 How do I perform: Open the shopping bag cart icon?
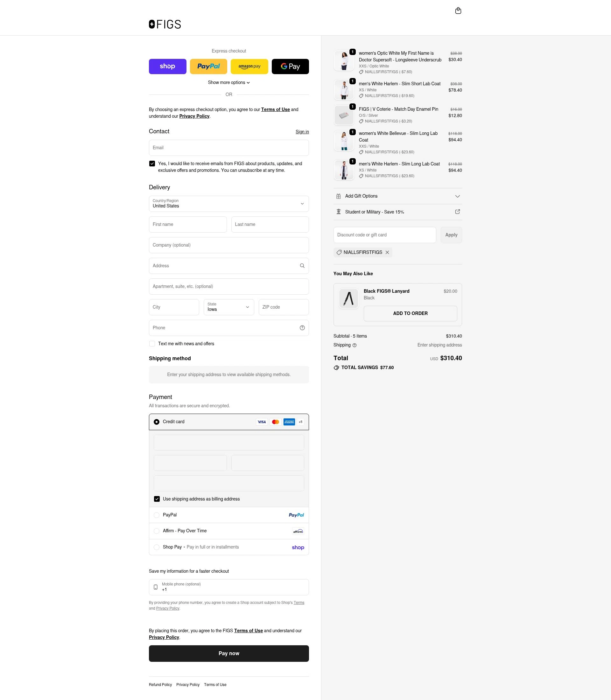click(x=458, y=10)
